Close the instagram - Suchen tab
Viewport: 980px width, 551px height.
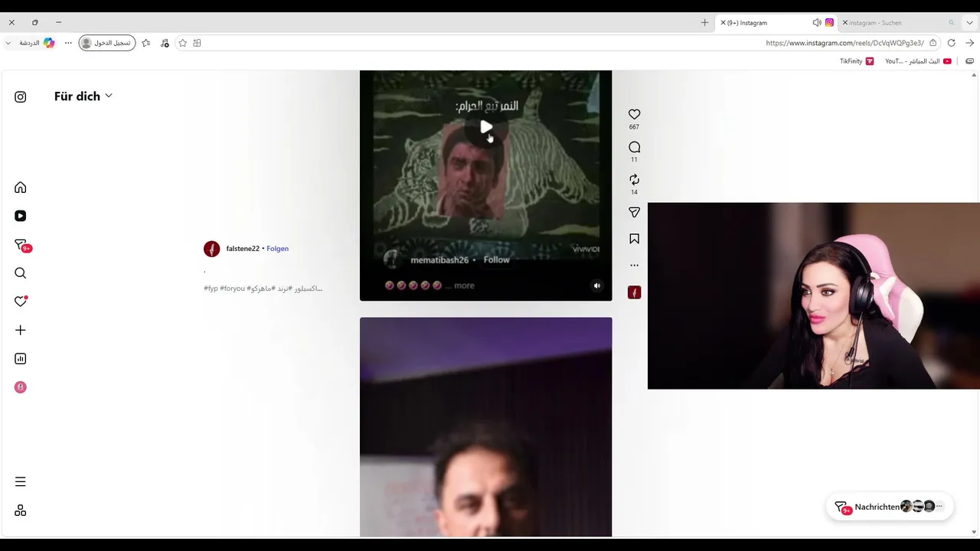coord(844,23)
